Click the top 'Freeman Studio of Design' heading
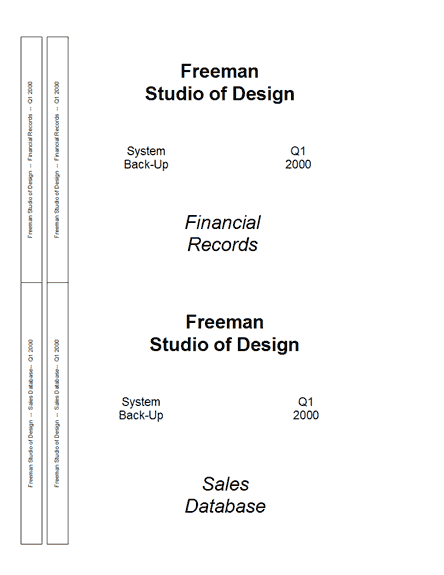444x575 pixels. 220,82
